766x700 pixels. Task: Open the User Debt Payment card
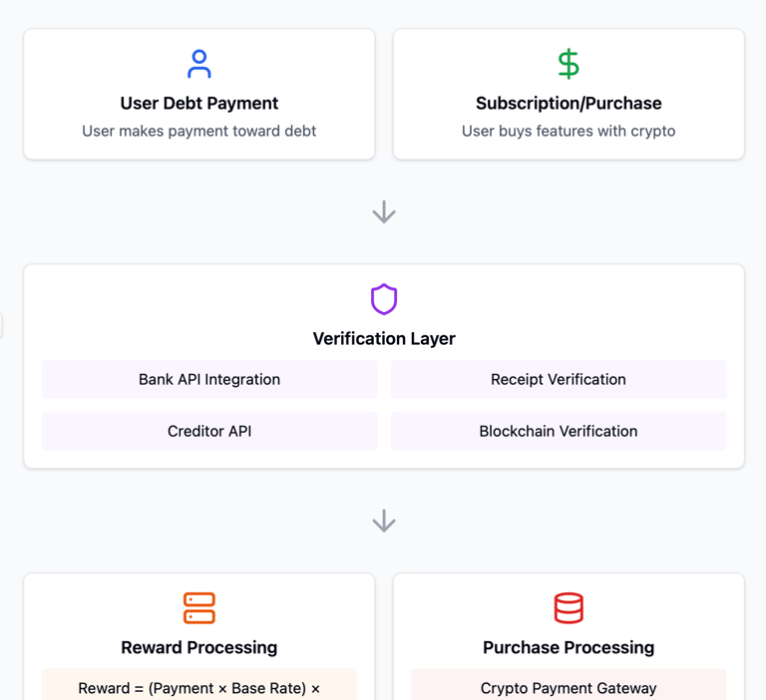(x=199, y=94)
